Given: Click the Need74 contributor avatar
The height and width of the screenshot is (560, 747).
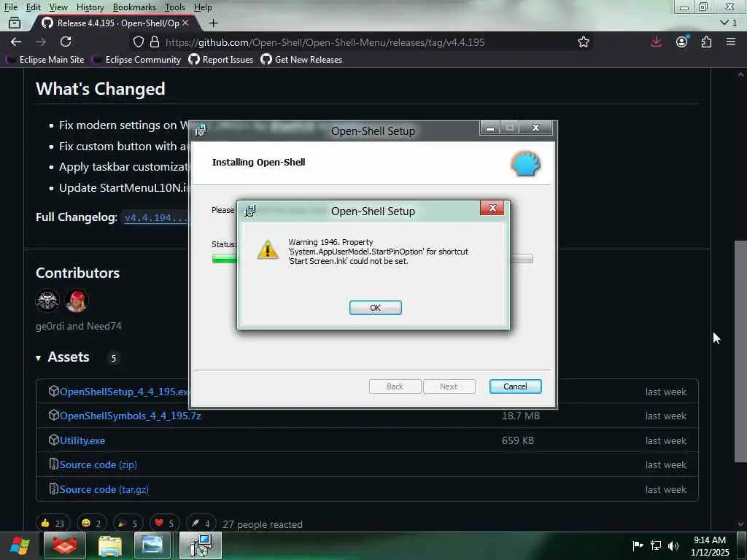Looking at the screenshot, I should coord(77,300).
